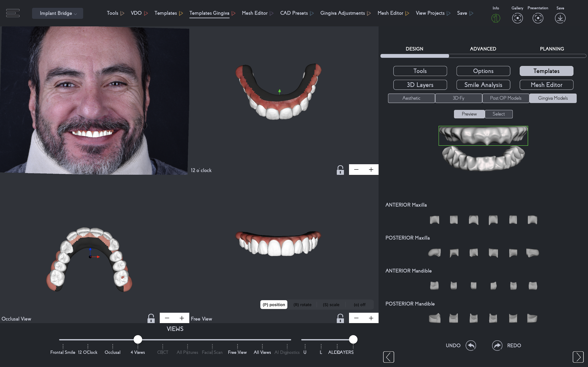Switch transform mode to (S) scale
Viewport: 588px width, 367px height.
pyautogui.click(x=331, y=305)
